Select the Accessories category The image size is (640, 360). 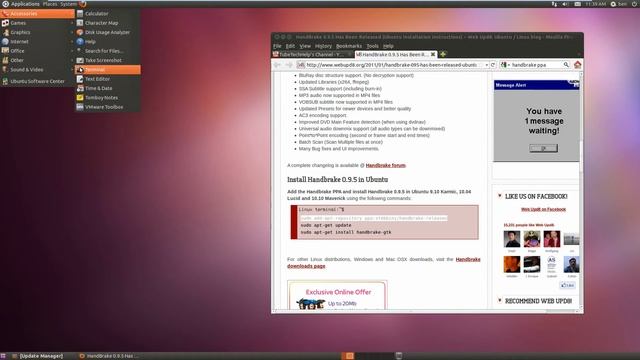(x=37, y=13)
